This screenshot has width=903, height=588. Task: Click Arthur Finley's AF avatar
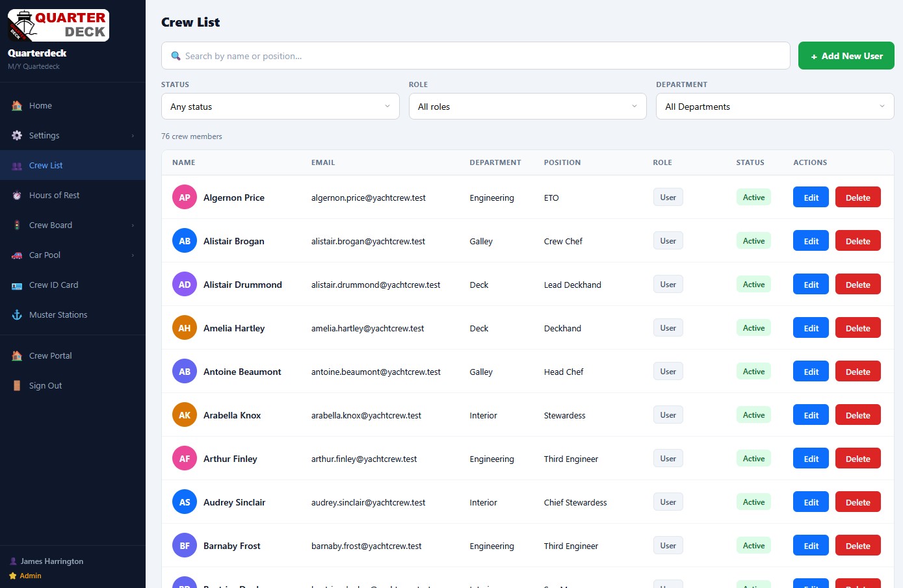185,459
